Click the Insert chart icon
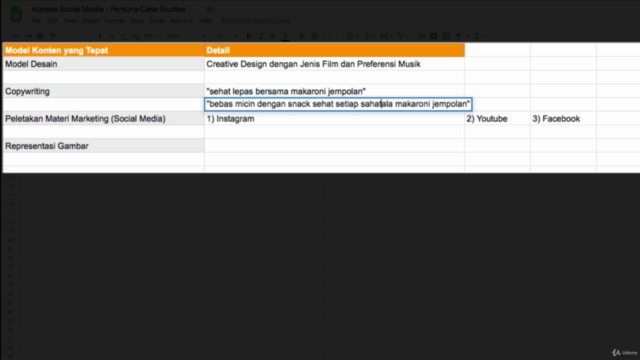The height and width of the screenshot is (360, 640). 446,36
